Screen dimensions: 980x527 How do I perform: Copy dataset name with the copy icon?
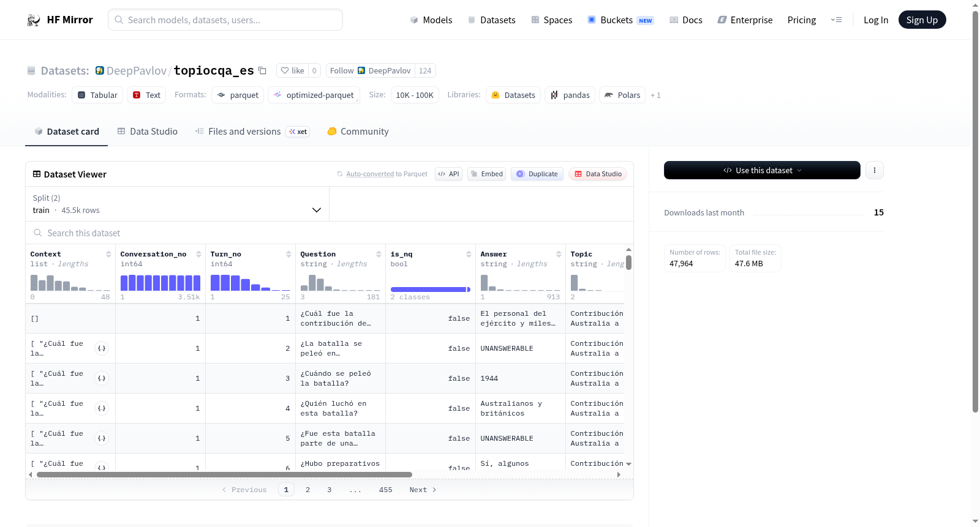[262, 70]
